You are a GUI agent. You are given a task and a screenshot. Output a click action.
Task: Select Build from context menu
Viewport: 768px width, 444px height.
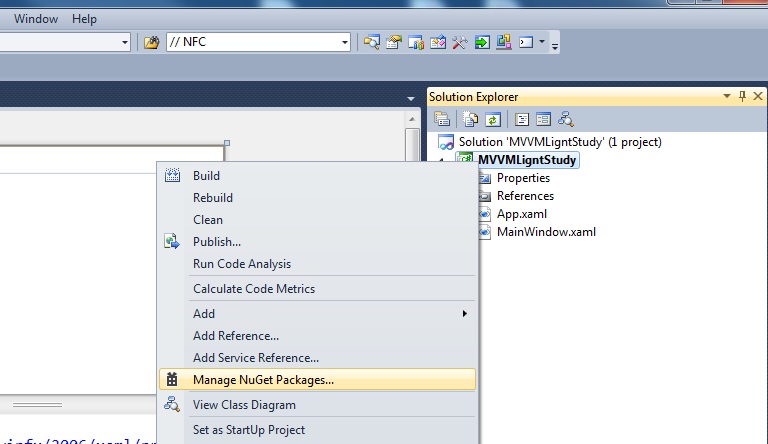pos(317,175)
